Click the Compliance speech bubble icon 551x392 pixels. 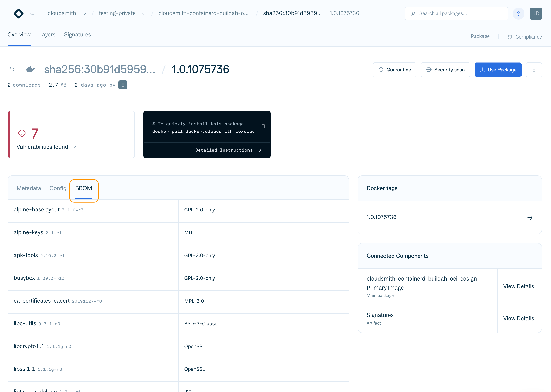pos(510,37)
